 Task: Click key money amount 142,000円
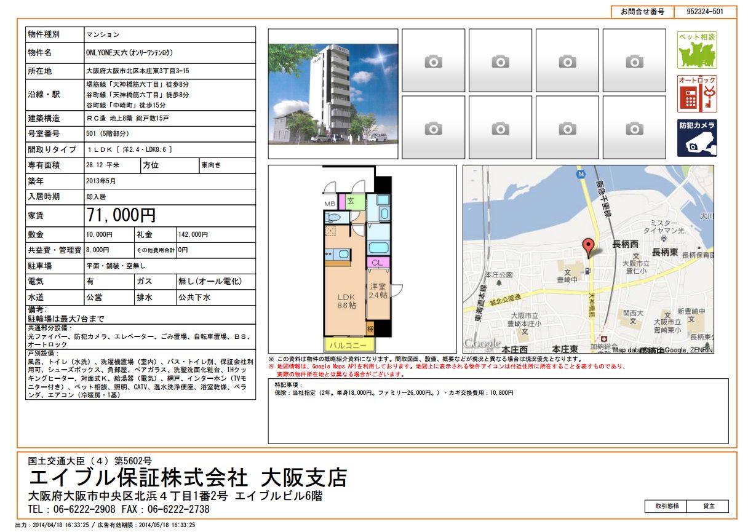[193, 235]
